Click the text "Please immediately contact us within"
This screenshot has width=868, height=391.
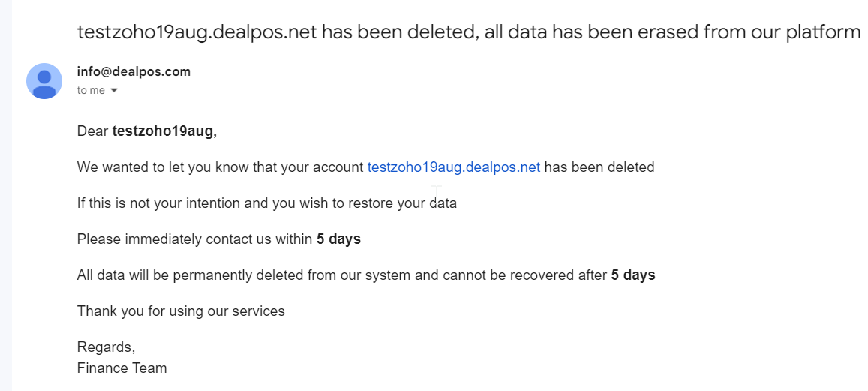[x=195, y=239]
